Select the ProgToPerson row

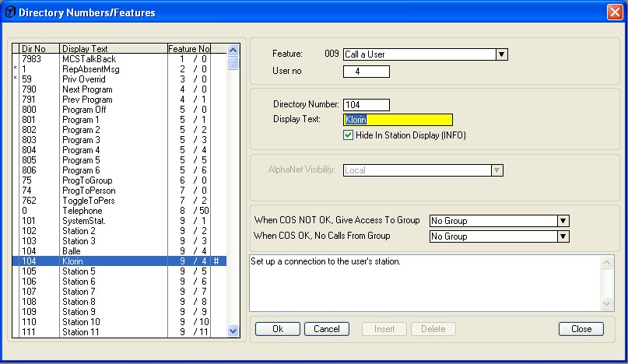119,191
